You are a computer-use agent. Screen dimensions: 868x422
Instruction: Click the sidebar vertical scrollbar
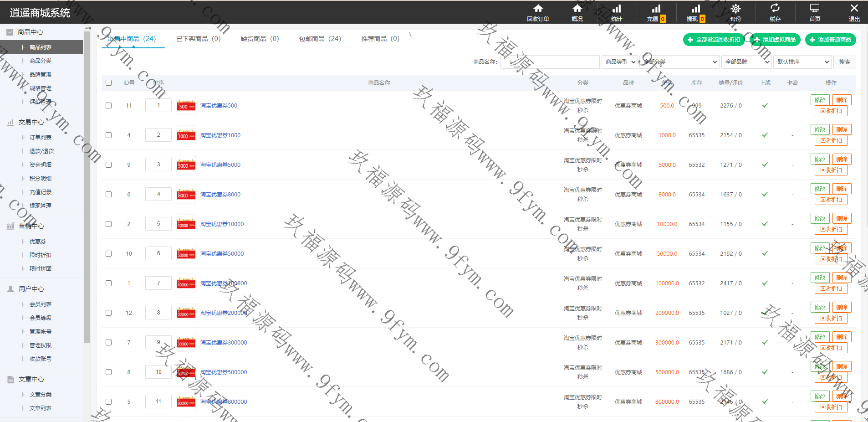tap(87, 182)
